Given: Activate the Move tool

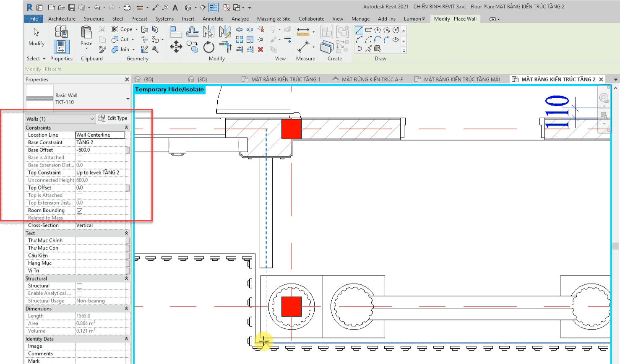Looking at the screenshot, I should (176, 47).
